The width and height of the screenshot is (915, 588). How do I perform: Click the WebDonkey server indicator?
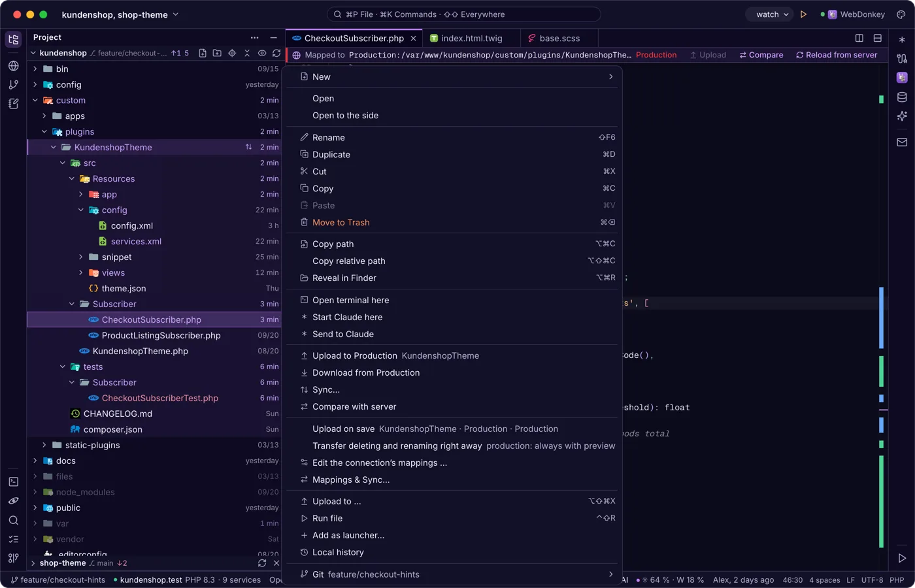tap(854, 14)
